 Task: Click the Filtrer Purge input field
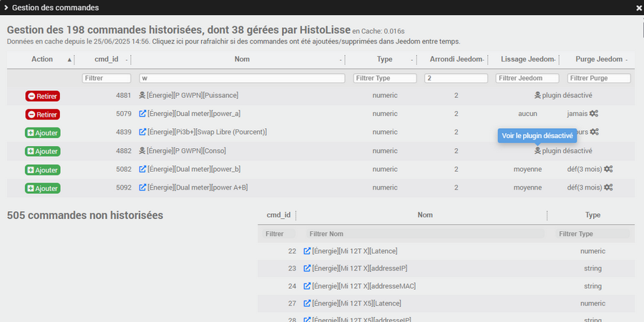[x=598, y=78]
